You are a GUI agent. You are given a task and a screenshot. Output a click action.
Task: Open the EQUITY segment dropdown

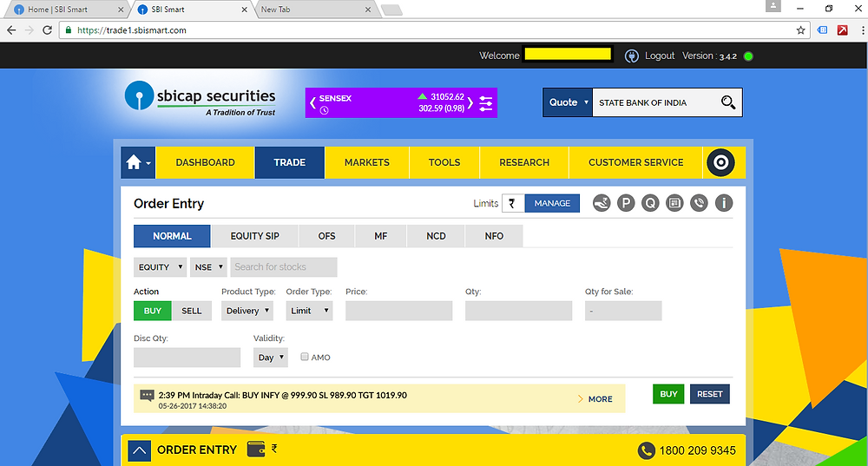click(x=160, y=267)
